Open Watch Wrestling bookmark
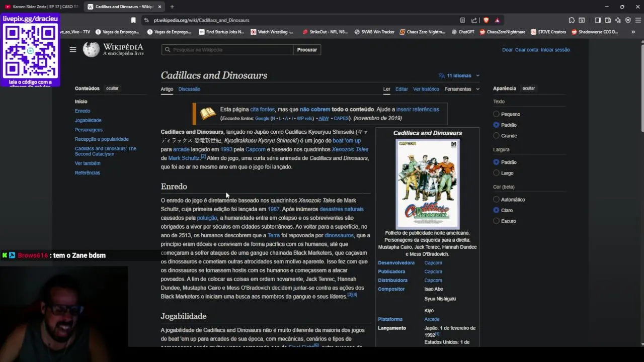This screenshot has height=362, width=644. [272, 32]
